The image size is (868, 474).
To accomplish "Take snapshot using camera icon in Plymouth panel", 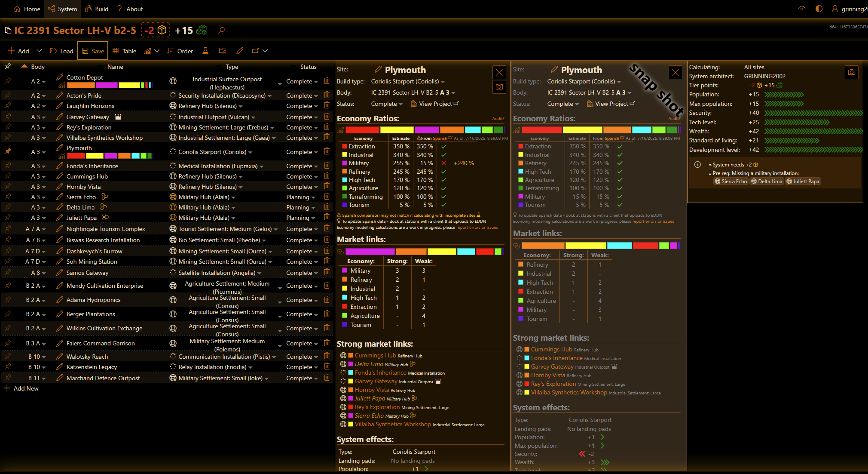I will [499, 87].
